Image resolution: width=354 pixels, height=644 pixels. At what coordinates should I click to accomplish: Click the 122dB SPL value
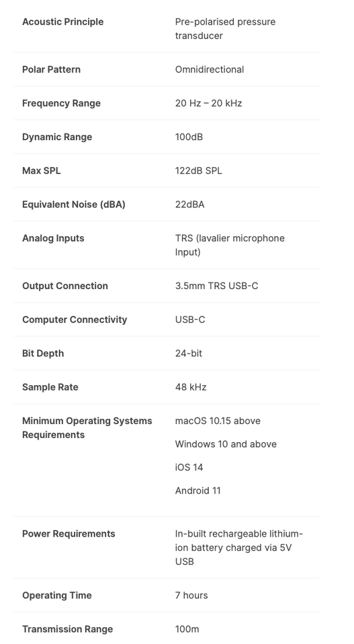click(199, 170)
